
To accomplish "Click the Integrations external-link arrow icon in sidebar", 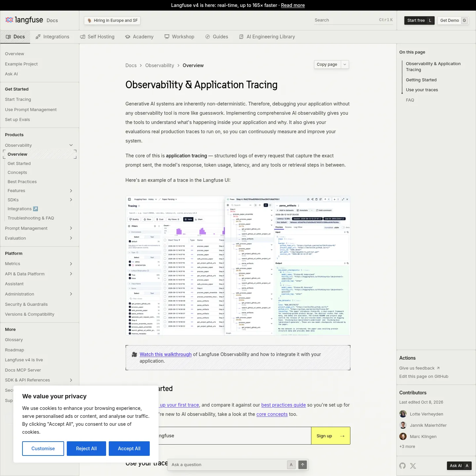I will coord(36,209).
